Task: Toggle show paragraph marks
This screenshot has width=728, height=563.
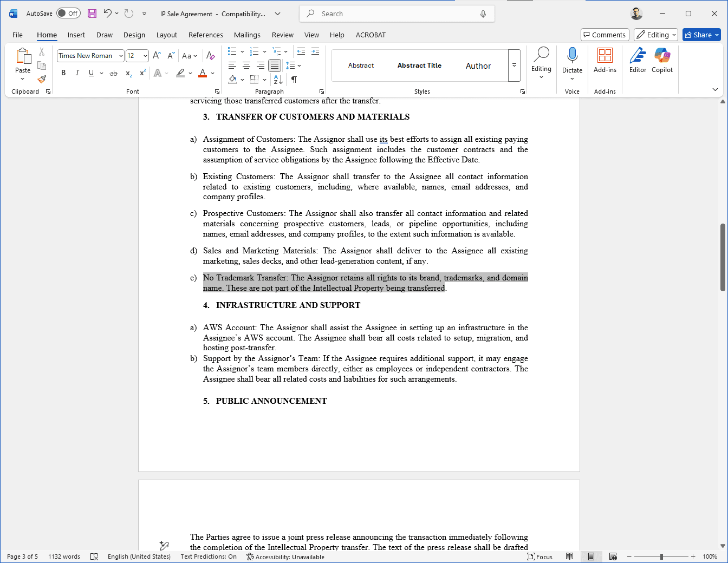Action: point(294,79)
